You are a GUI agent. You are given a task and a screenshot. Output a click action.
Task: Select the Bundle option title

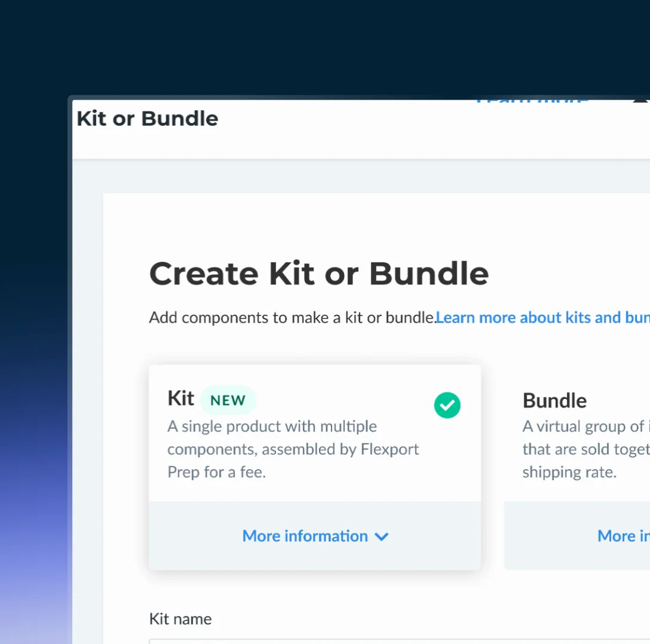(554, 401)
